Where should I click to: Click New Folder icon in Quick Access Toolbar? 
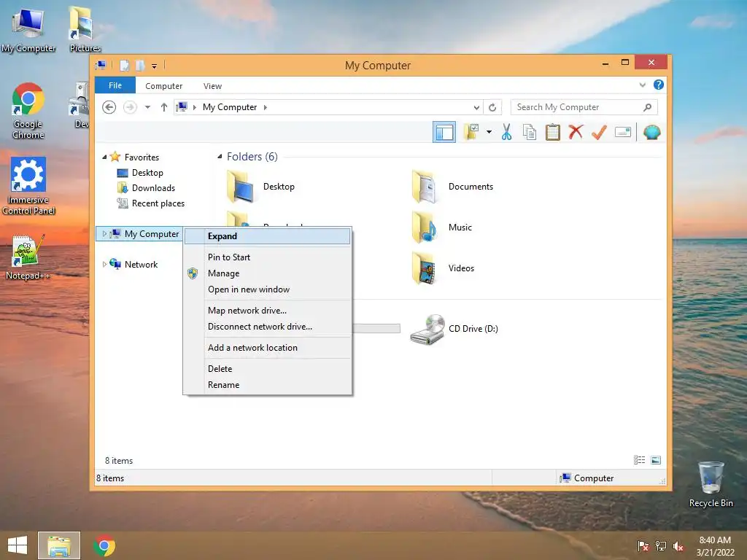coord(140,65)
